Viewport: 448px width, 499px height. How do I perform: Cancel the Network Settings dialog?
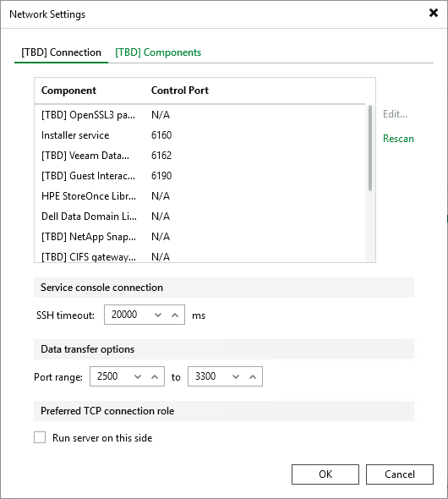coord(400,474)
